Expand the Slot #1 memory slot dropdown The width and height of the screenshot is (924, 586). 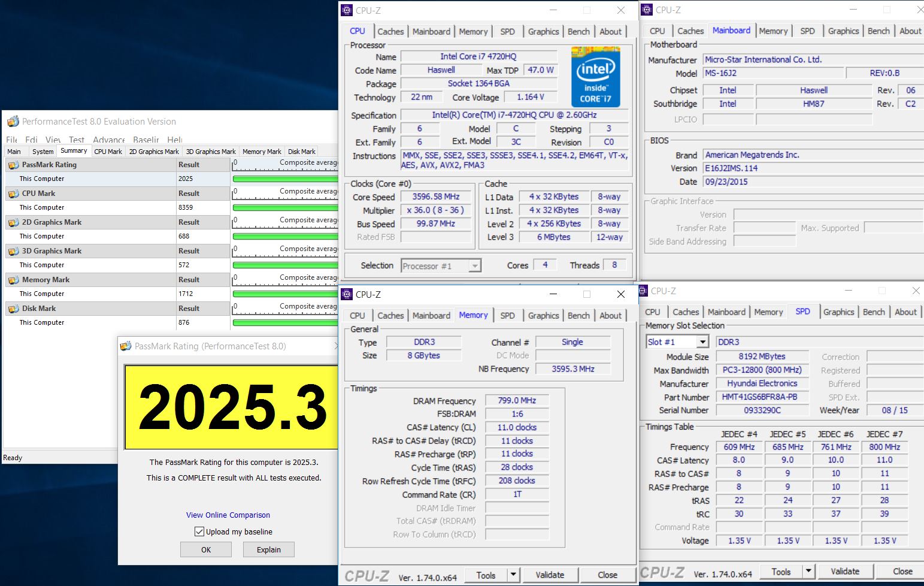coord(702,342)
